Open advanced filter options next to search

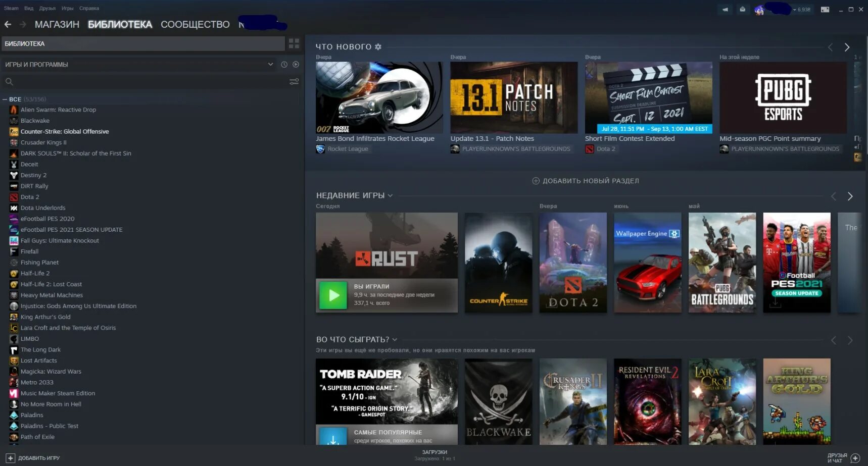pos(294,81)
